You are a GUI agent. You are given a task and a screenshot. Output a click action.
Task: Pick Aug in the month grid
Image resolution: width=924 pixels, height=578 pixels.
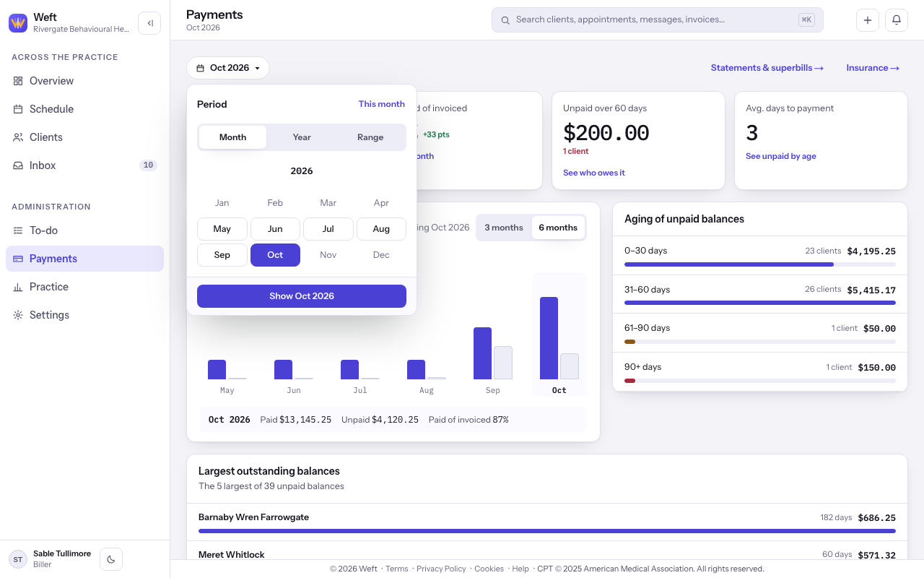pos(381,229)
